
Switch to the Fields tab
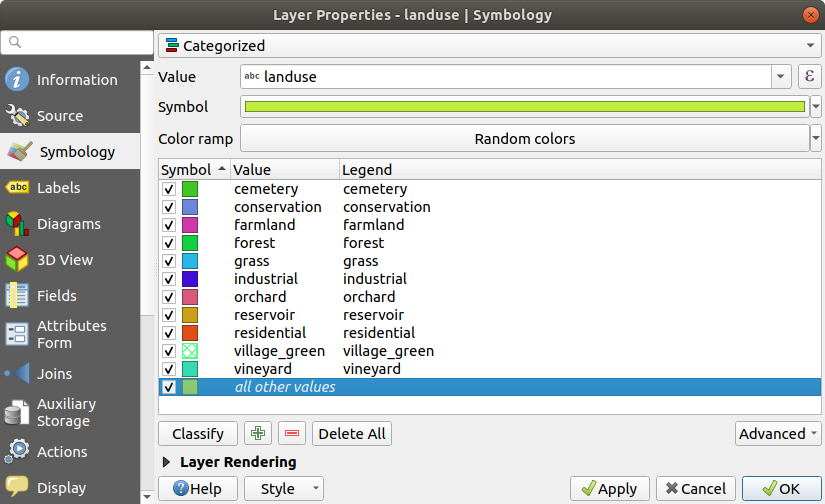point(57,296)
